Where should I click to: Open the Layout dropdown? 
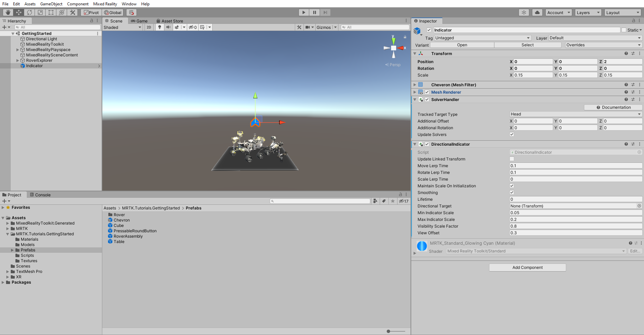tap(623, 12)
